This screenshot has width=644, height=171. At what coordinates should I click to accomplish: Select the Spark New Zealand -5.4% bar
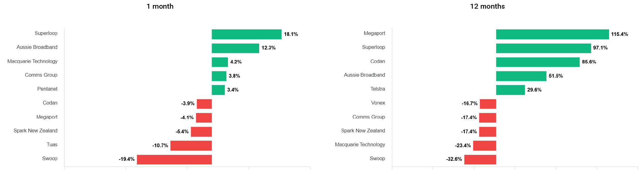[x=201, y=132]
